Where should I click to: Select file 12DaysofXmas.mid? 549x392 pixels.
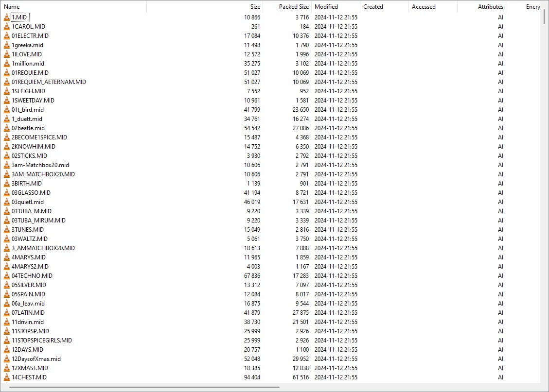[x=36, y=359]
